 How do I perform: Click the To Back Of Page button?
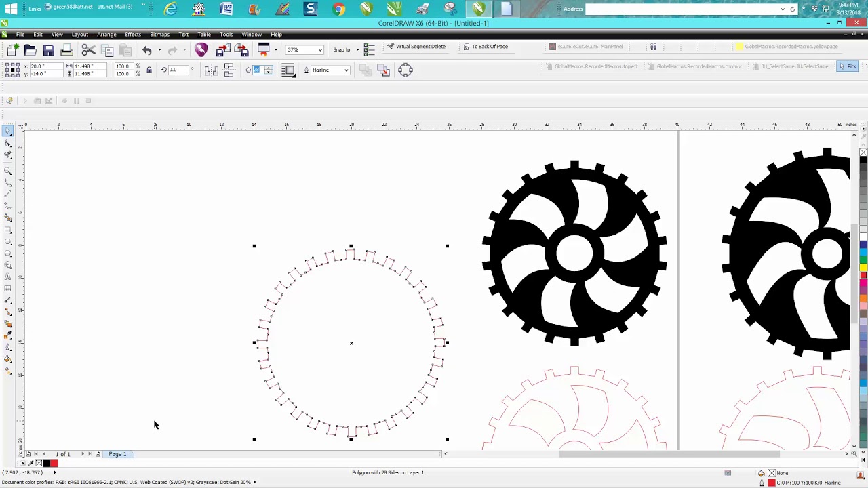(486, 47)
